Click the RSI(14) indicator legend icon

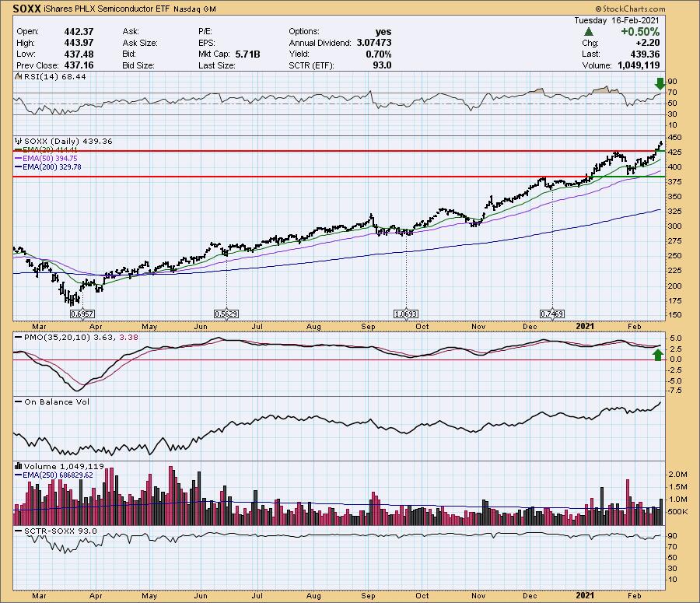click(19, 76)
